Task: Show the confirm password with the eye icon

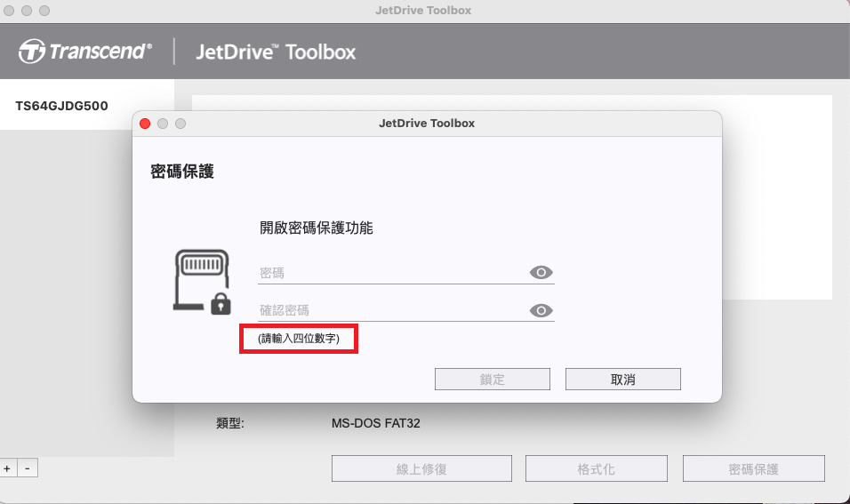Action: coord(541,310)
